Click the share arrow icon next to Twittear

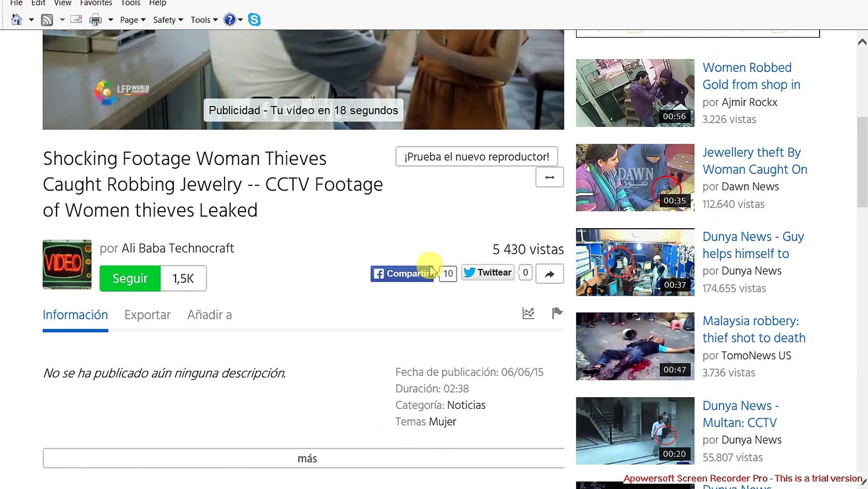[x=549, y=273]
